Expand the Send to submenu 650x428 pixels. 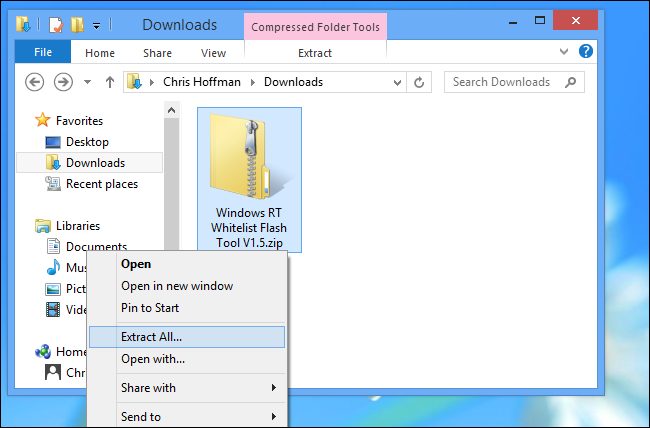pos(187,417)
